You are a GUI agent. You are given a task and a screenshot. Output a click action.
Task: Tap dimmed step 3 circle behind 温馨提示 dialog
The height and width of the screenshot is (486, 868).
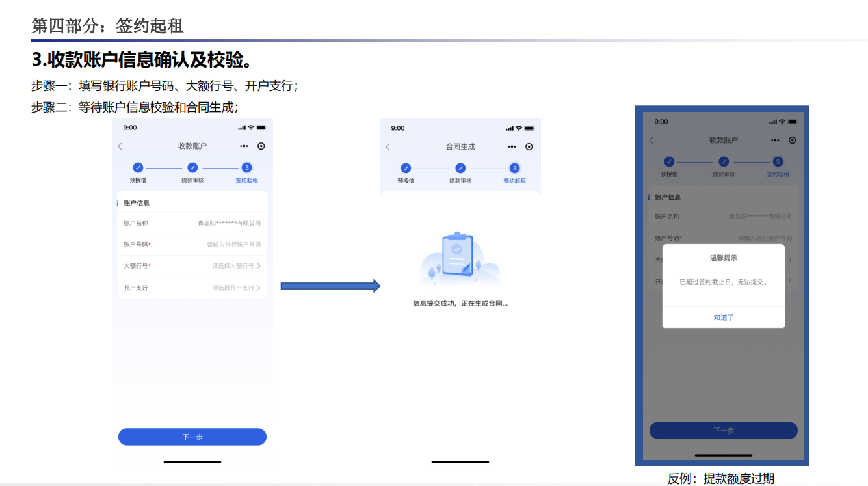click(x=778, y=161)
